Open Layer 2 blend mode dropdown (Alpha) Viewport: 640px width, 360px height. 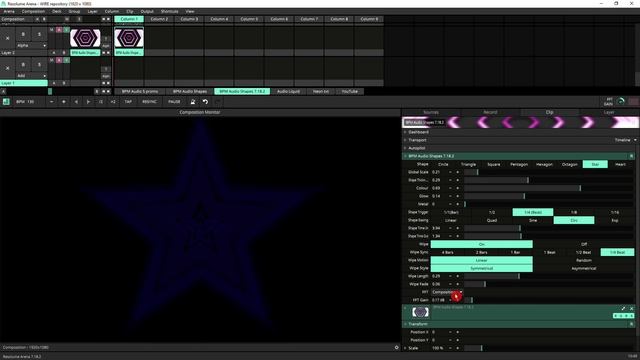(31, 45)
